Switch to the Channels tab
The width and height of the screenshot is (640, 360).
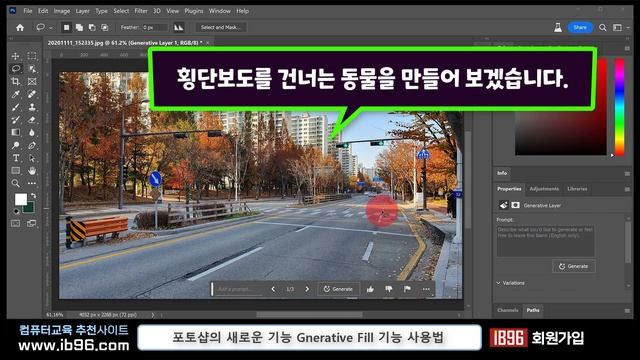coord(508,311)
